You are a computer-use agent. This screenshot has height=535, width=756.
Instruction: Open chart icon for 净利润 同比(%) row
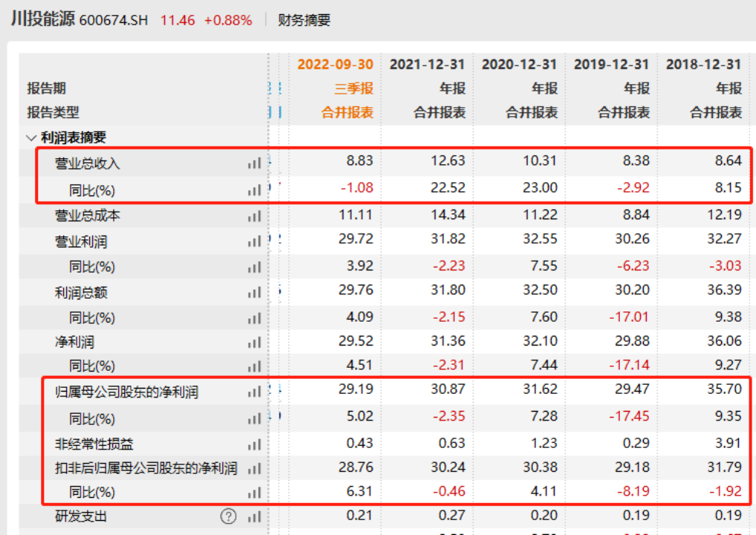coord(254,367)
